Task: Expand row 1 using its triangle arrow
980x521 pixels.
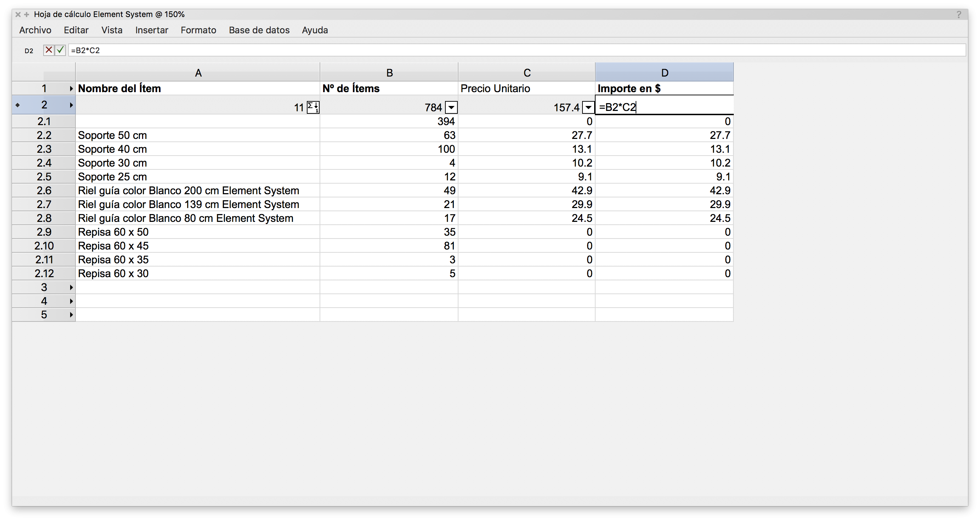Action: 71,89
